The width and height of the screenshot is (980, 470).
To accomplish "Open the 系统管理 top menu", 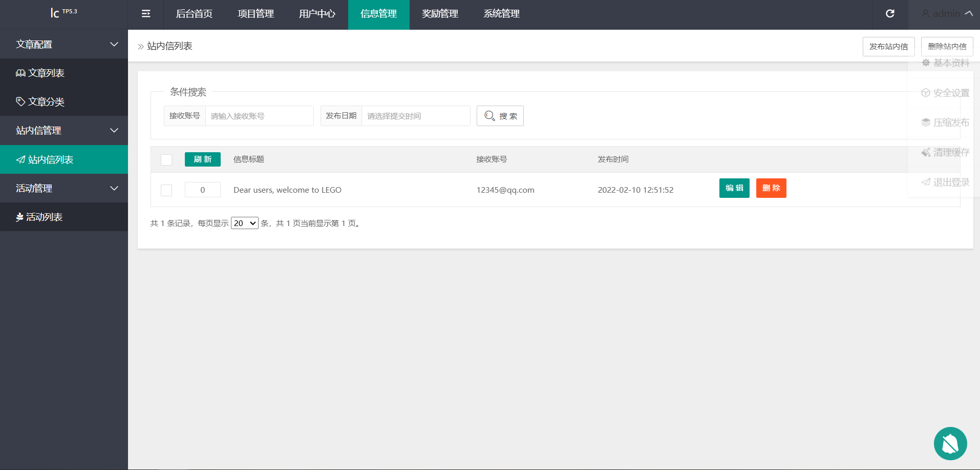I will [x=501, y=14].
